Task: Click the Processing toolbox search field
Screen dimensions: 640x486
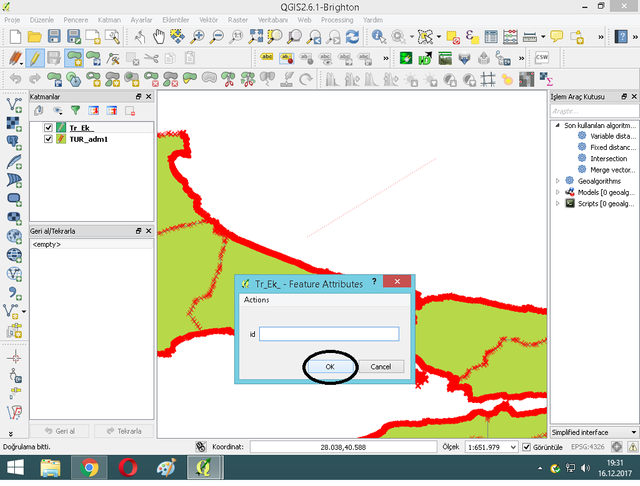Action: pyautogui.click(x=594, y=111)
